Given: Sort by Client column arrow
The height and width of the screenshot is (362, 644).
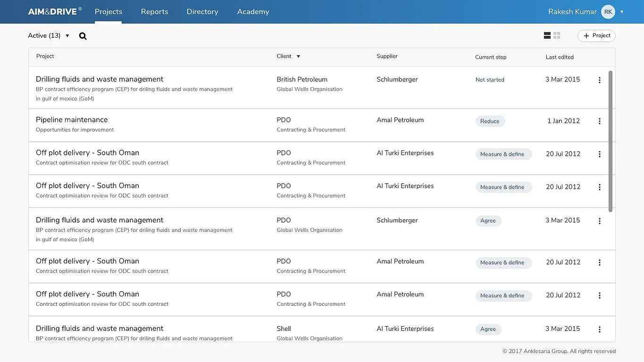Looking at the screenshot, I should coord(298,57).
